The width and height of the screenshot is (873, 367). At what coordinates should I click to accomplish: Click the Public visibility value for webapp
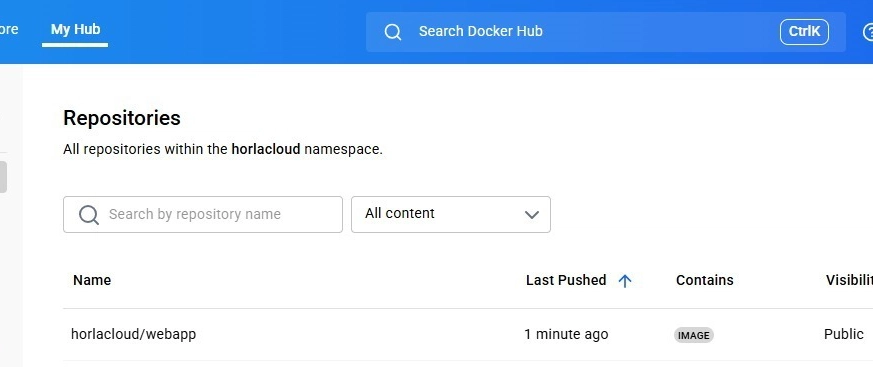pos(843,334)
